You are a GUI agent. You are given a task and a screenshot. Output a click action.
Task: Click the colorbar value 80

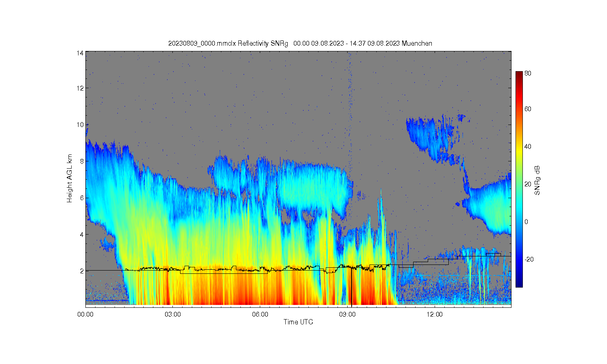[528, 74]
